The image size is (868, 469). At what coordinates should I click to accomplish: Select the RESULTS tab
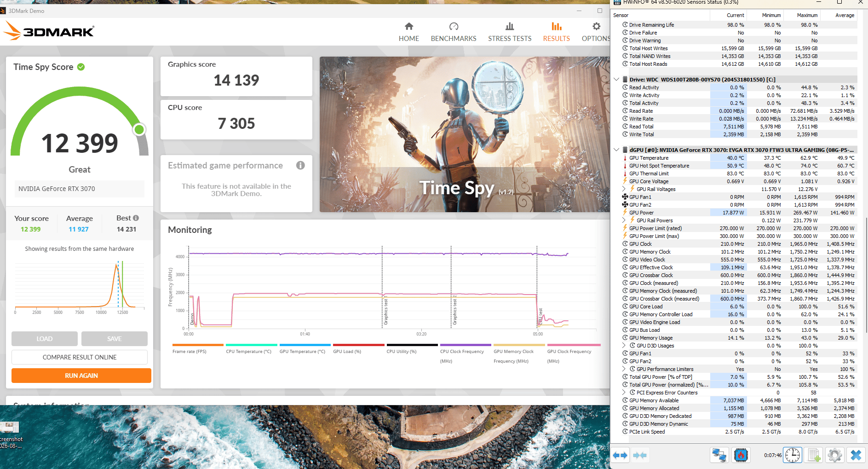point(557,32)
